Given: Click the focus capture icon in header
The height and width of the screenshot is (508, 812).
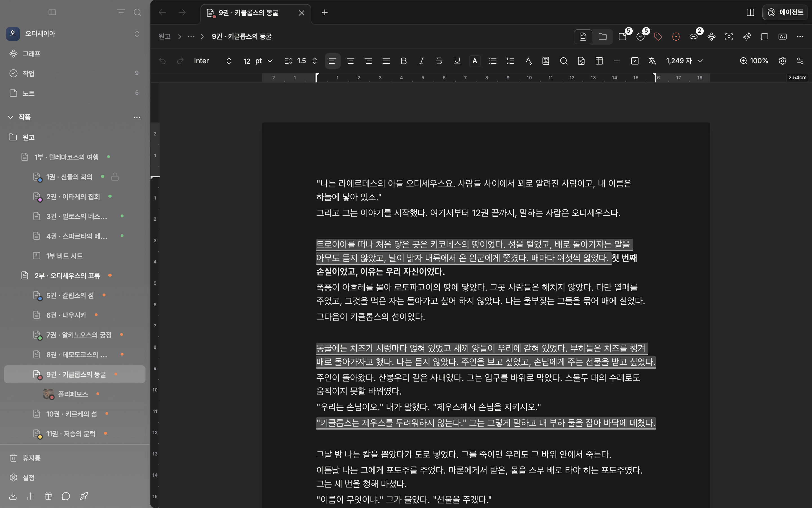Looking at the screenshot, I should tap(729, 37).
